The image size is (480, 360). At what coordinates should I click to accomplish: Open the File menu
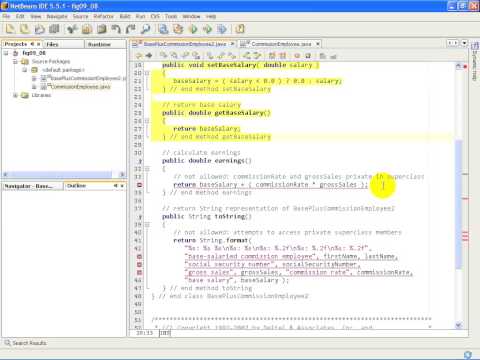[x=6, y=16]
